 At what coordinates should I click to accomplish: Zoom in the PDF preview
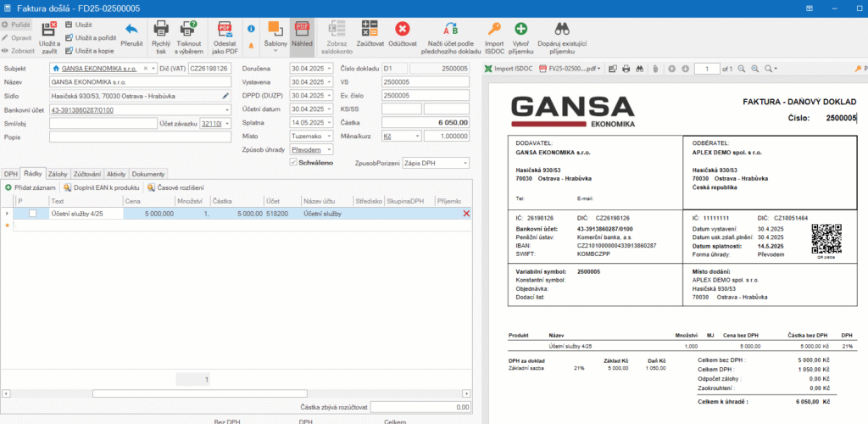(754, 69)
